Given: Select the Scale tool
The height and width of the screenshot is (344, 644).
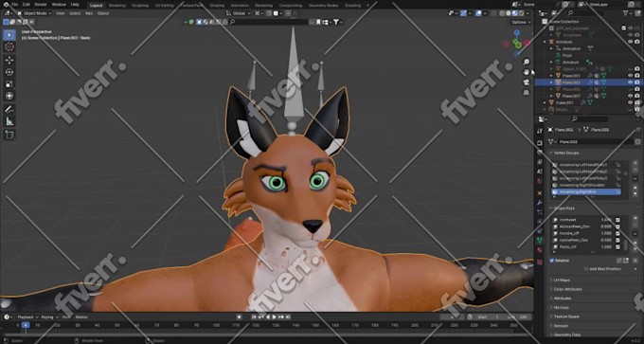Looking at the screenshot, I should 9,83.
